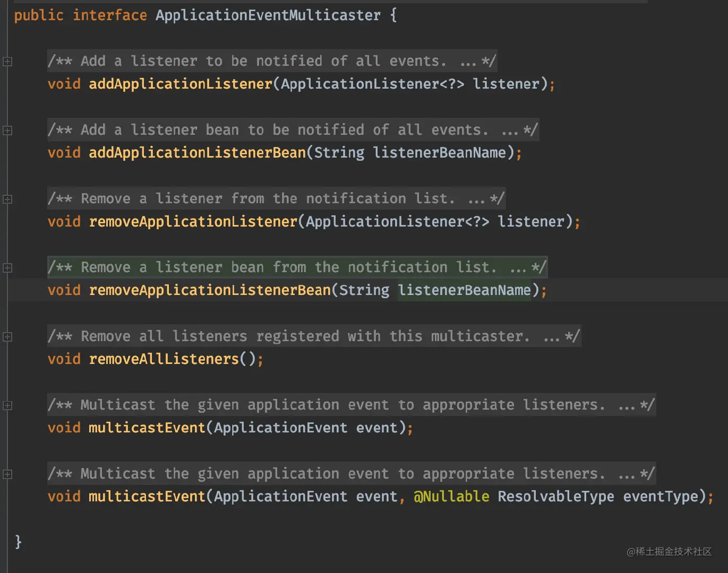Click the removeAllListeners method name
Screen dimensions: 728x573
(164, 359)
